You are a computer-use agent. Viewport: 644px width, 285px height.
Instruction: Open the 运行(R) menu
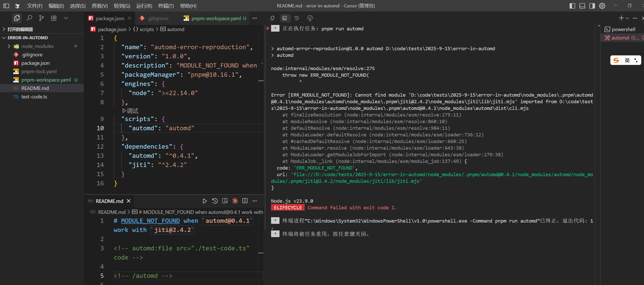[x=144, y=6]
